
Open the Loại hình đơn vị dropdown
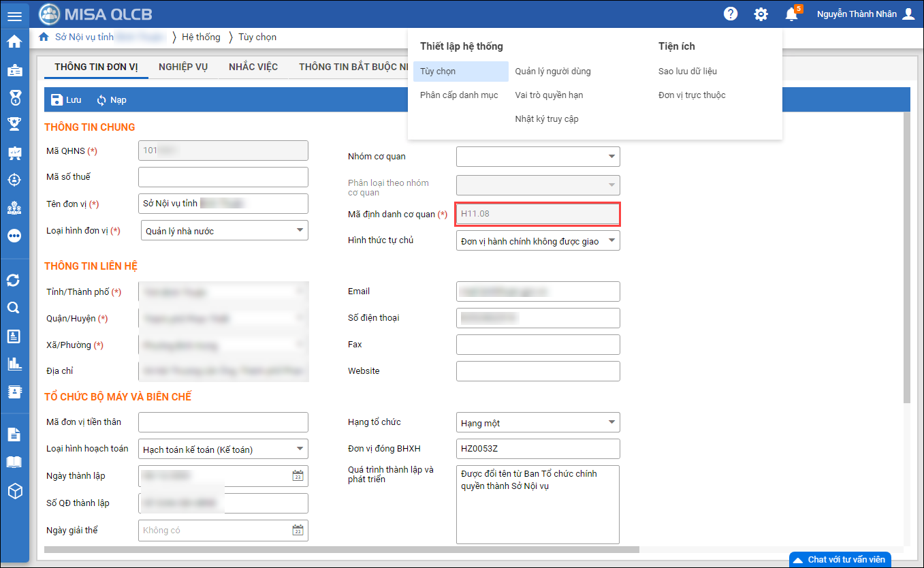tap(300, 230)
